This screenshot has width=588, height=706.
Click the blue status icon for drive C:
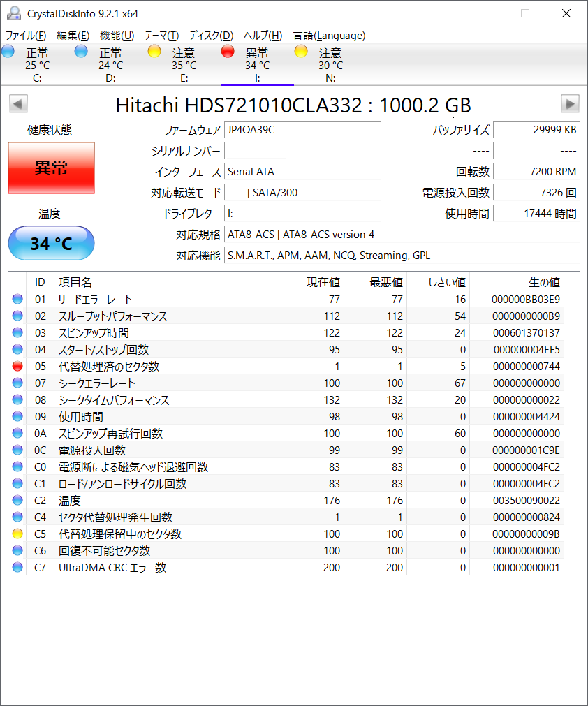pos(8,51)
